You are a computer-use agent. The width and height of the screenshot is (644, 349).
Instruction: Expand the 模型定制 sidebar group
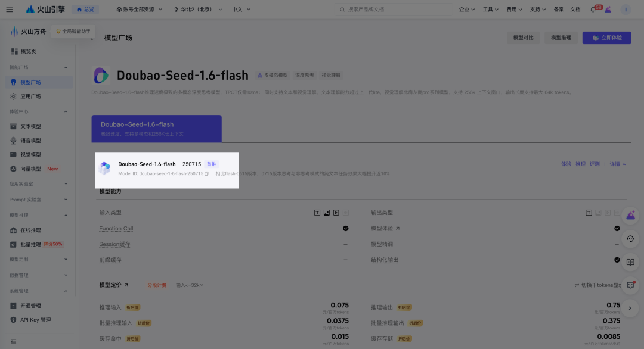point(66,260)
